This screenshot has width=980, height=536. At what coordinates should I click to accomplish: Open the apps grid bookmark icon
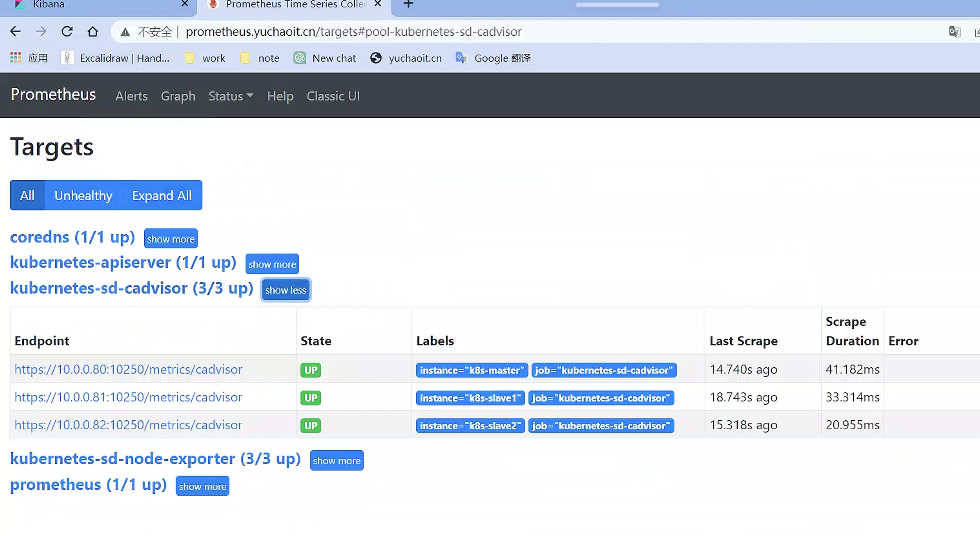16,58
